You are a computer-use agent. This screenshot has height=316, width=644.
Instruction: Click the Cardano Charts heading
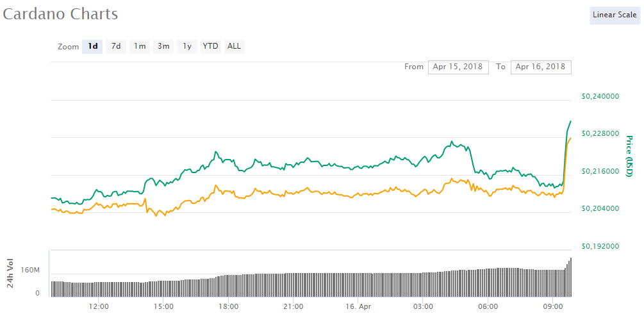60,13
